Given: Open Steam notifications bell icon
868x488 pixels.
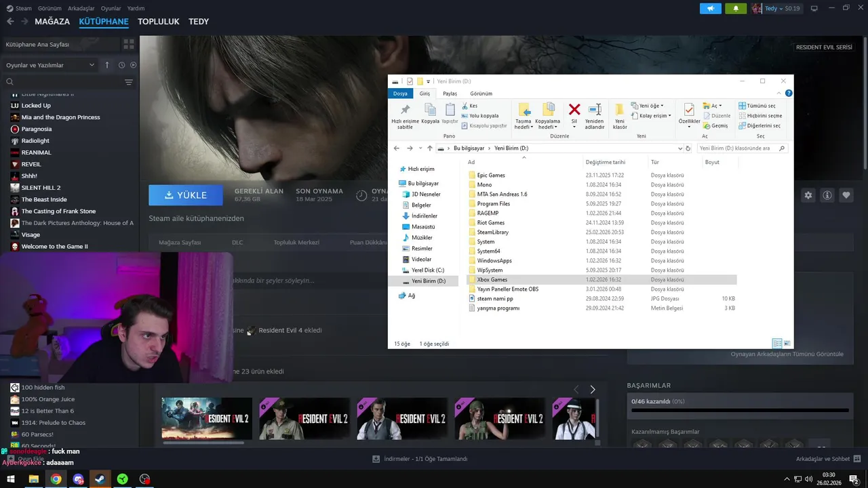Looking at the screenshot, I should (x=736, y=8).
